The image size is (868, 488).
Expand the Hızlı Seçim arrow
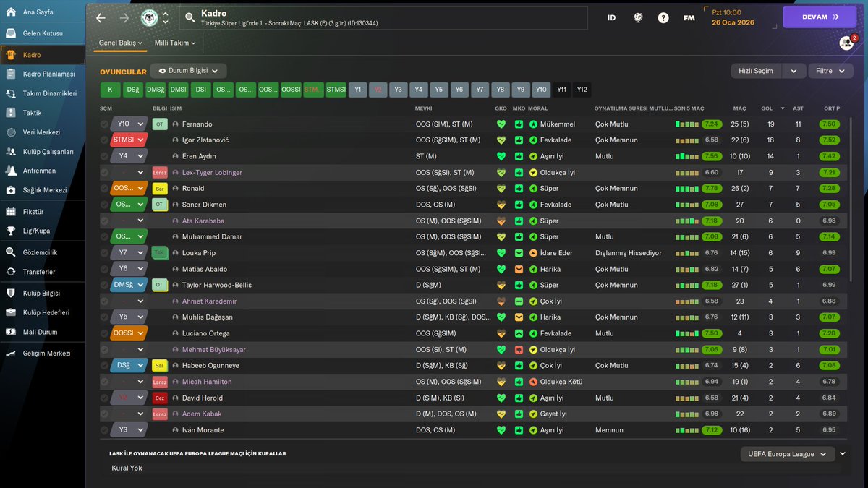[793, 71]
